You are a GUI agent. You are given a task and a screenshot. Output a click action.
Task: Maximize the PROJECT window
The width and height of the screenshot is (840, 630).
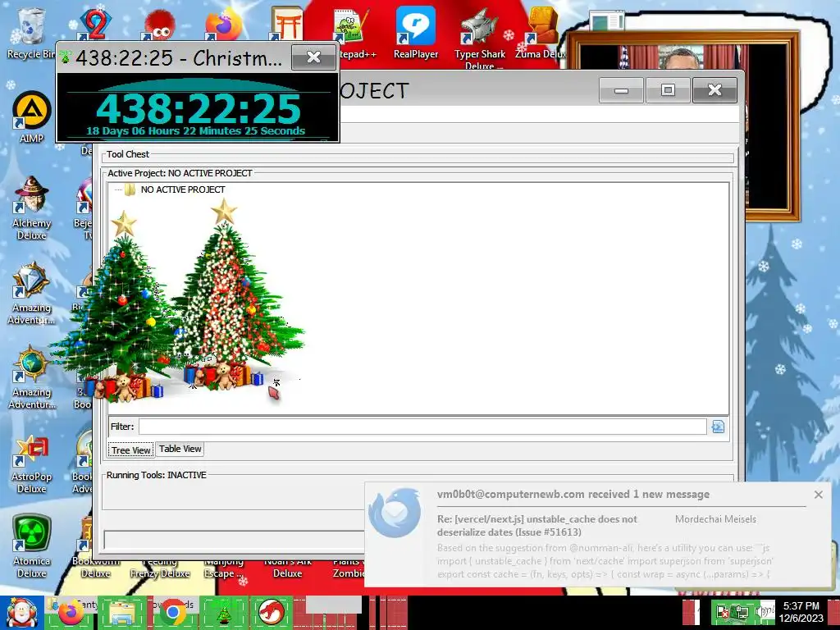[x=668, y=90]
